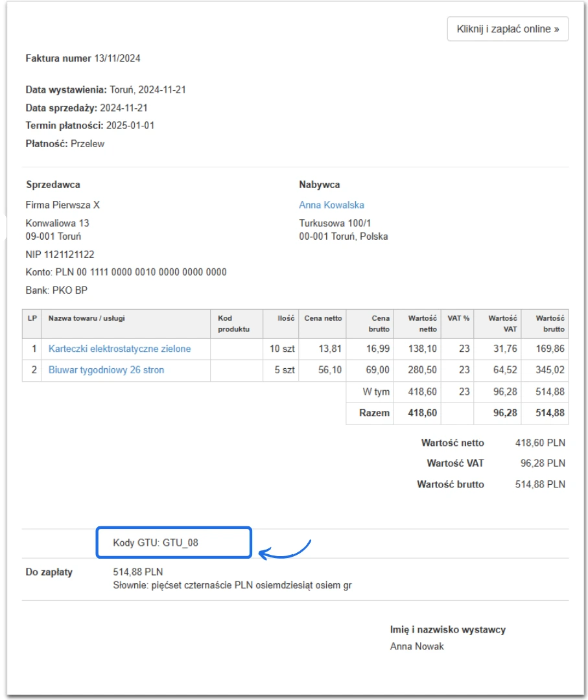Open the Anna Kowalska buyer link
This screenshot has width=588, height=700.
pos(331,205)
